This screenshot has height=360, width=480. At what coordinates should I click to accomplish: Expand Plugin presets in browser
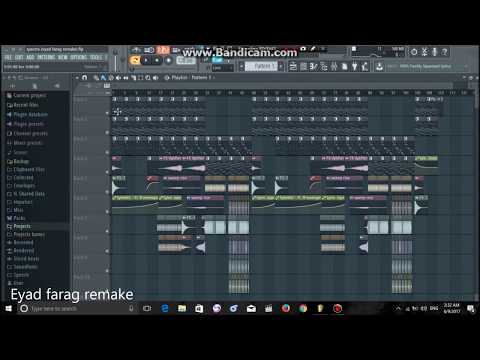click(25, 124)
